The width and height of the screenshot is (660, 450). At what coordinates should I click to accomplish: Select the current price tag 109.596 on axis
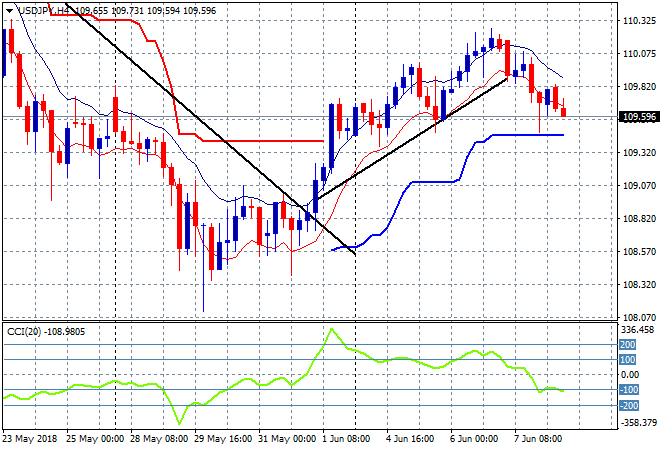click(639, 117)
